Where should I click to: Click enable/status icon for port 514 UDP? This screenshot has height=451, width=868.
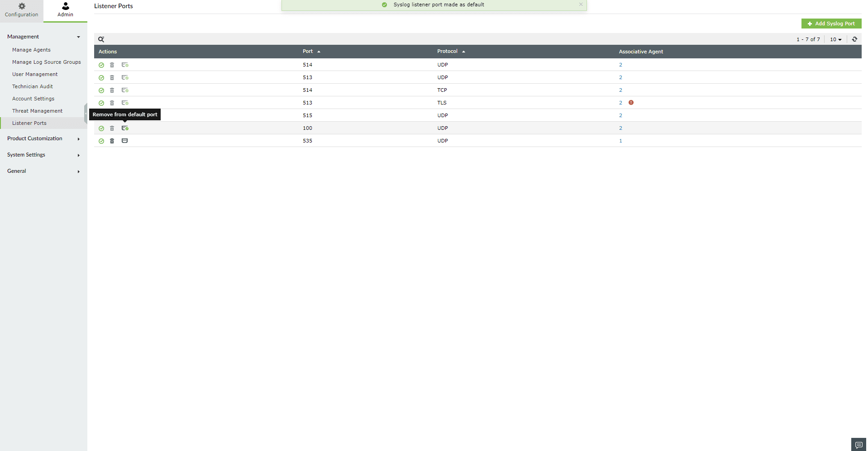[x=101, y=65]
